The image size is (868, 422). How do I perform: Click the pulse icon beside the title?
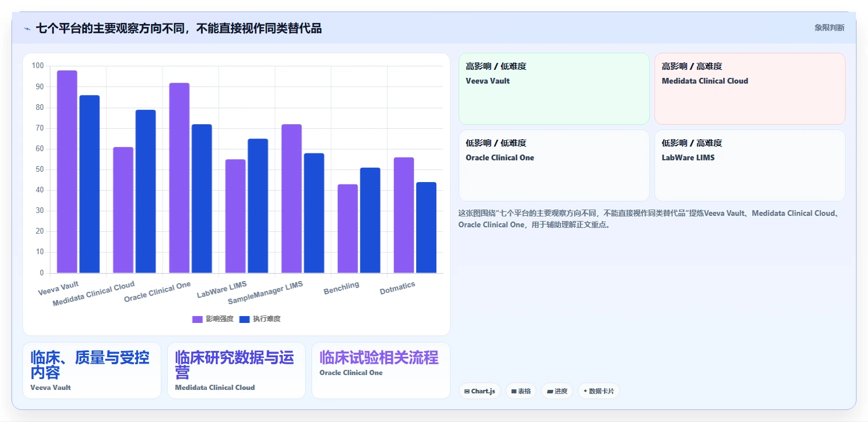tap(27, 28)
